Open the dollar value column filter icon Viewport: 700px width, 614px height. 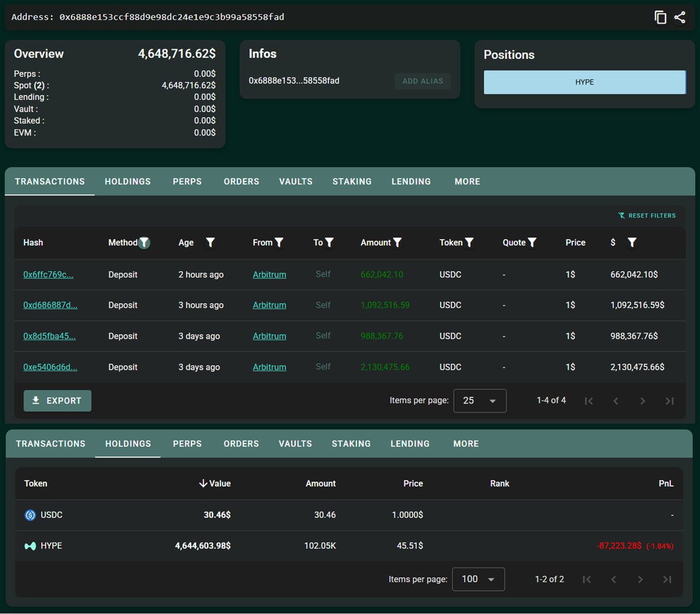(632, 242)
